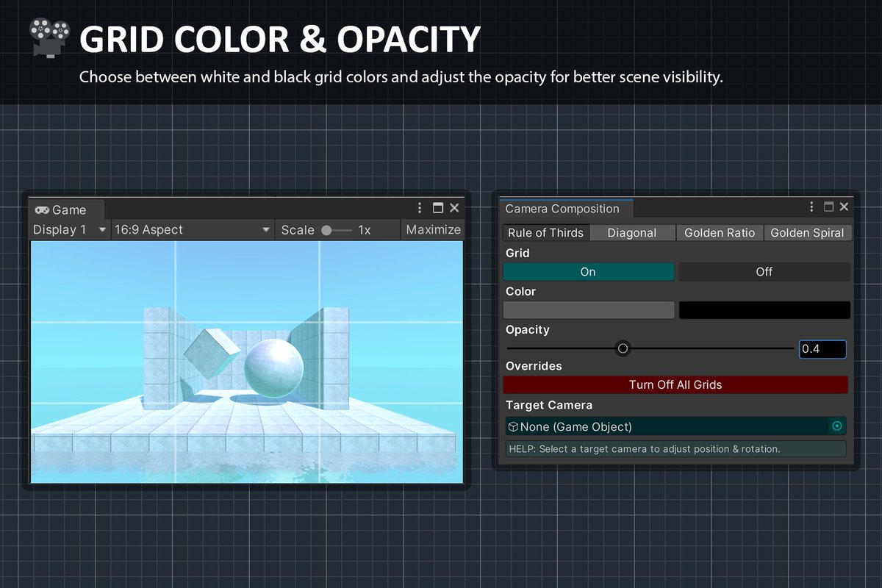Viewport: 882px width, 588px height.
Task: Switch to the Golden Spiral tab
Action: click(807, 233)
